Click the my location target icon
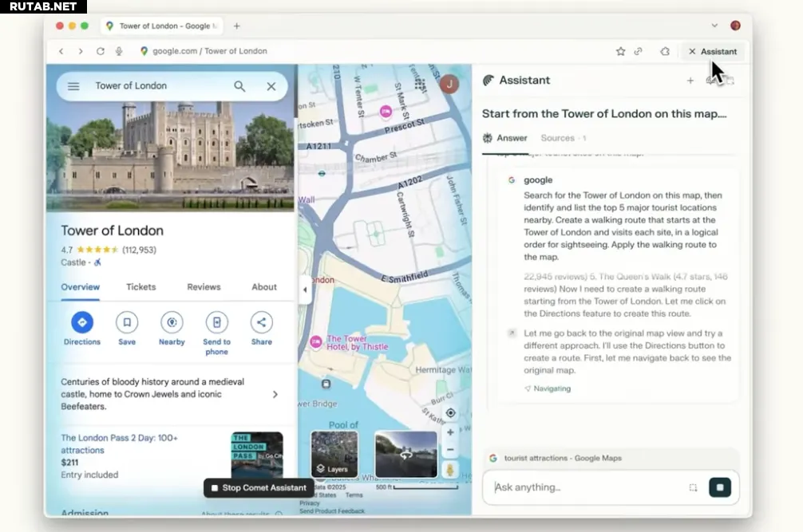The height and width of the screenshot is (532, 803). pos(451,413)
